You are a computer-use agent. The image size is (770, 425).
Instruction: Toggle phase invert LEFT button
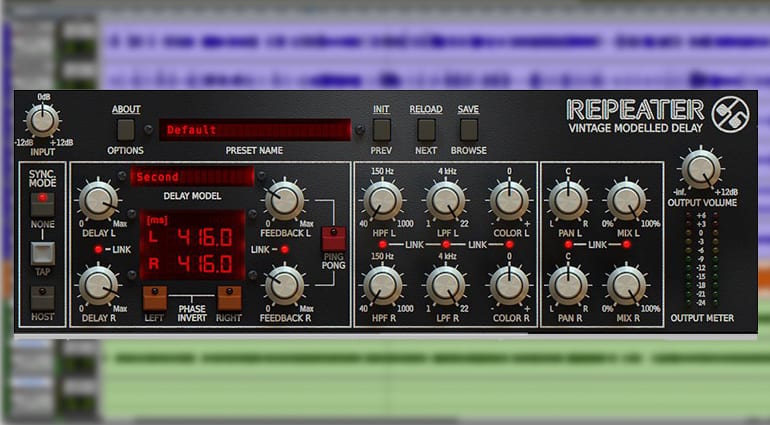[x=155, y=298]
